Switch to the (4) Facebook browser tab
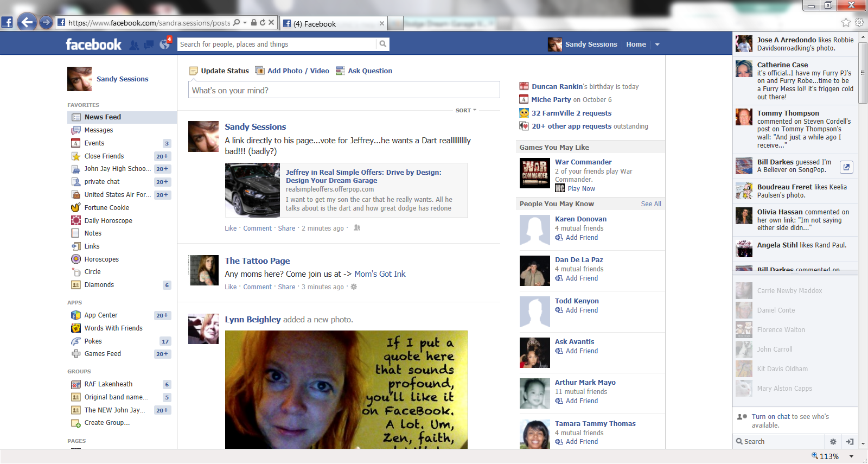Screen dimensions: 868x464 [x=334, y=24]
